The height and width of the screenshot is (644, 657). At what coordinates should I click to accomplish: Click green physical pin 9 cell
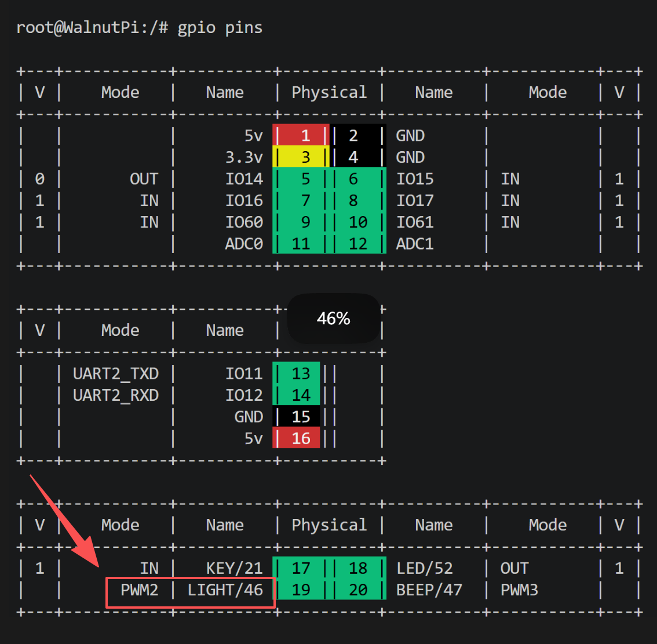click(301, 222)
